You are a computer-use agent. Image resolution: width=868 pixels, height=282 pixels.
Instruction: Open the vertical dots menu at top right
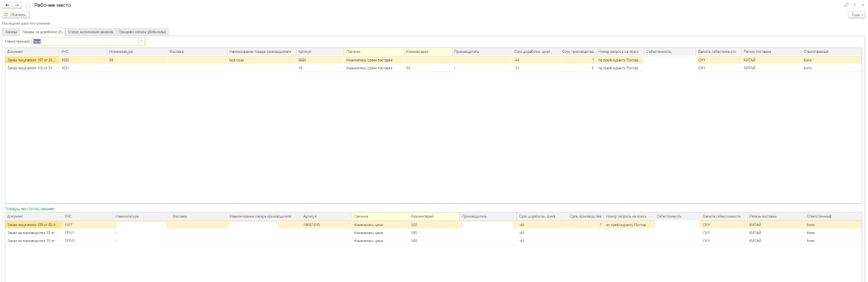[854, 5]
